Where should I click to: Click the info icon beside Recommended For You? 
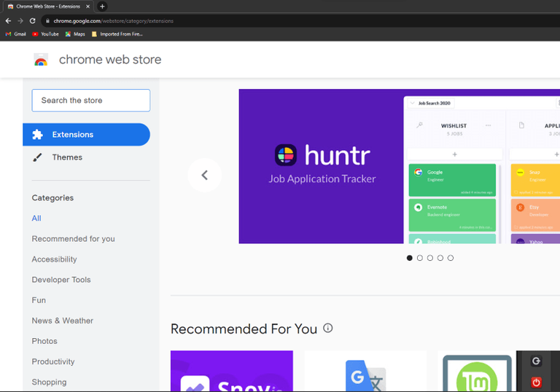pyautogui.click(x=328, y=328)
